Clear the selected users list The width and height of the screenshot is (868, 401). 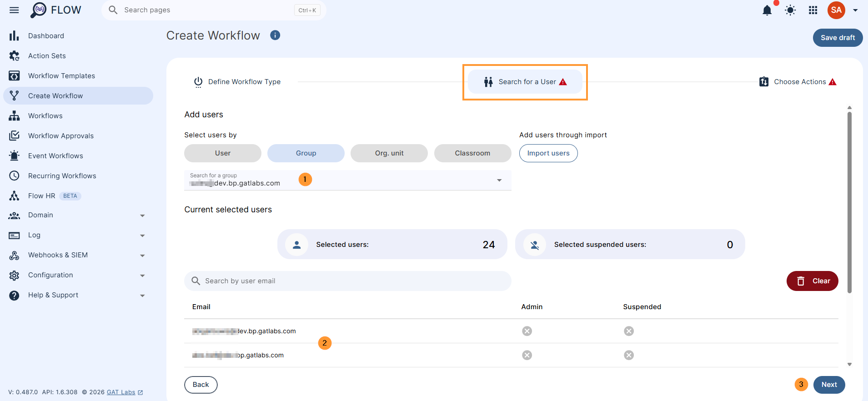pyautogui.click(x=812, y=281)
